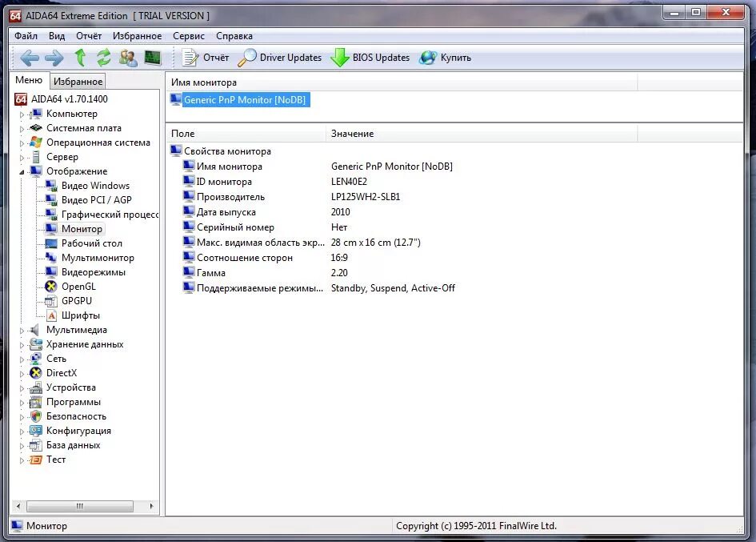756x542 pixels.
Task: Select Графический процессор tree item
Action: click(x=110, y=215)
